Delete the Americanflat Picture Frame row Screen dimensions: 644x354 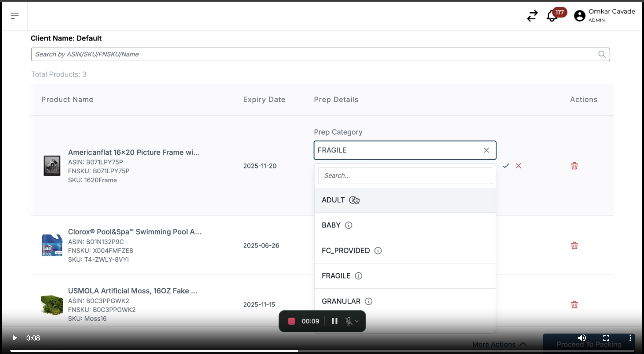pyautogui.click(x=574, y=166)
